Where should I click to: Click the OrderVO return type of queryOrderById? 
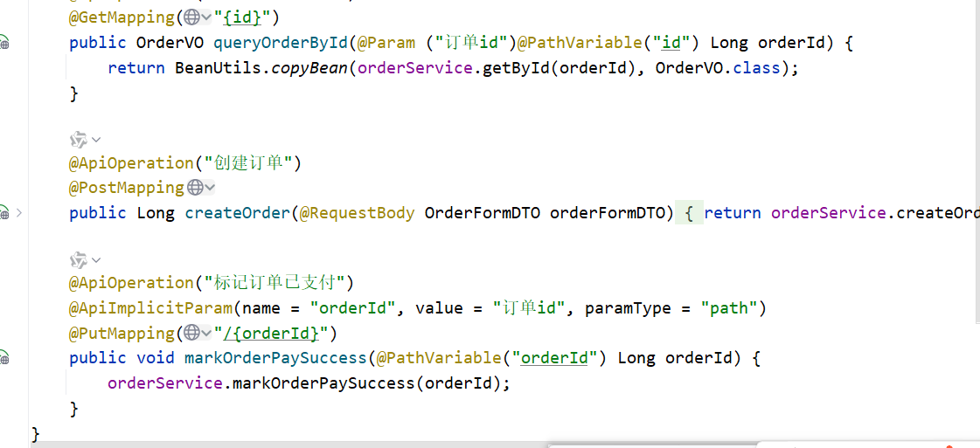[x=170, y=43]
